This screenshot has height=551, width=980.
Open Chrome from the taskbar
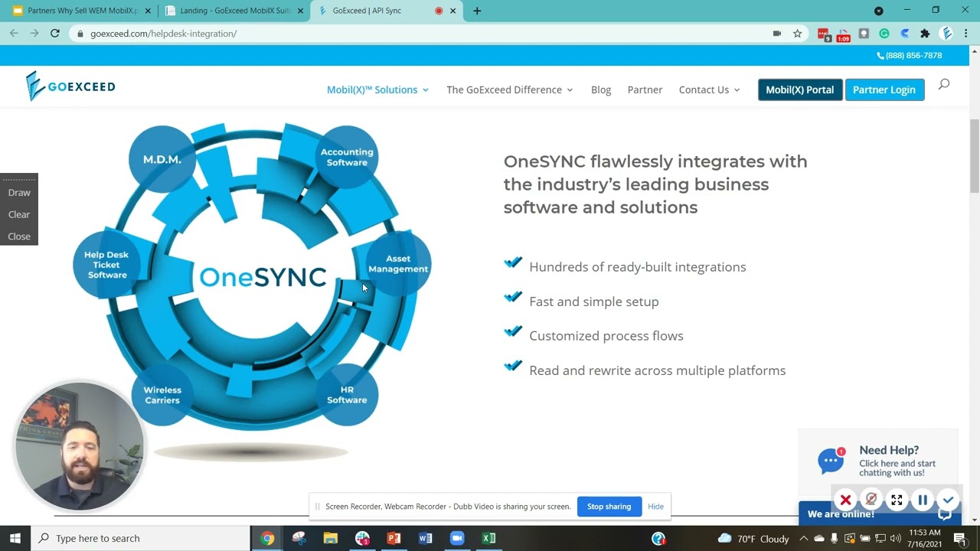pos(267,538)
